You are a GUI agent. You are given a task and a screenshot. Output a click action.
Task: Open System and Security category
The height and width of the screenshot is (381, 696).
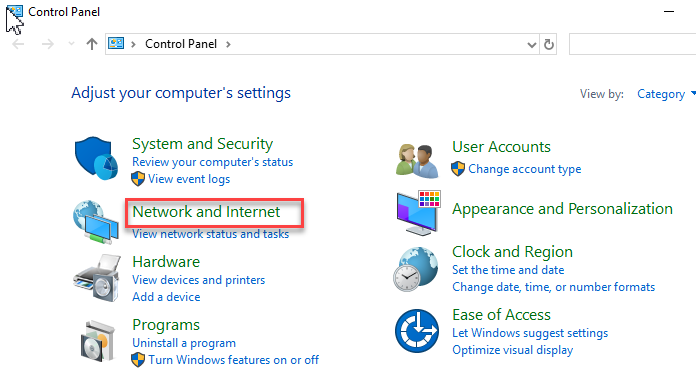click(202, 144)
